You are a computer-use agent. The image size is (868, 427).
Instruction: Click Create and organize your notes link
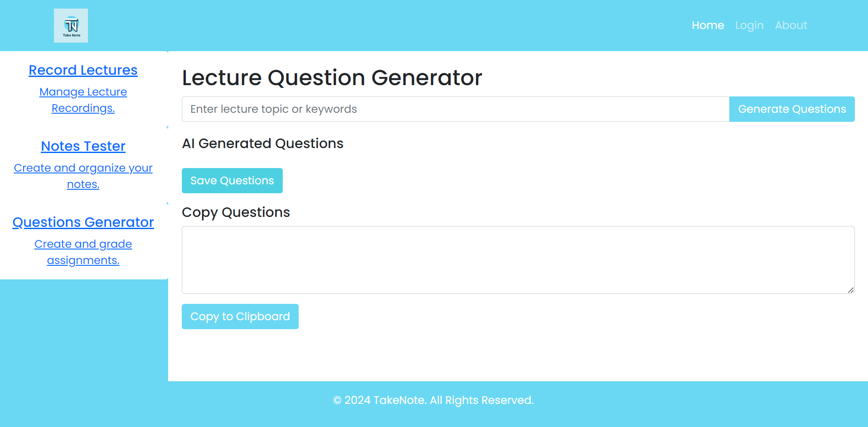coord(83,176)
